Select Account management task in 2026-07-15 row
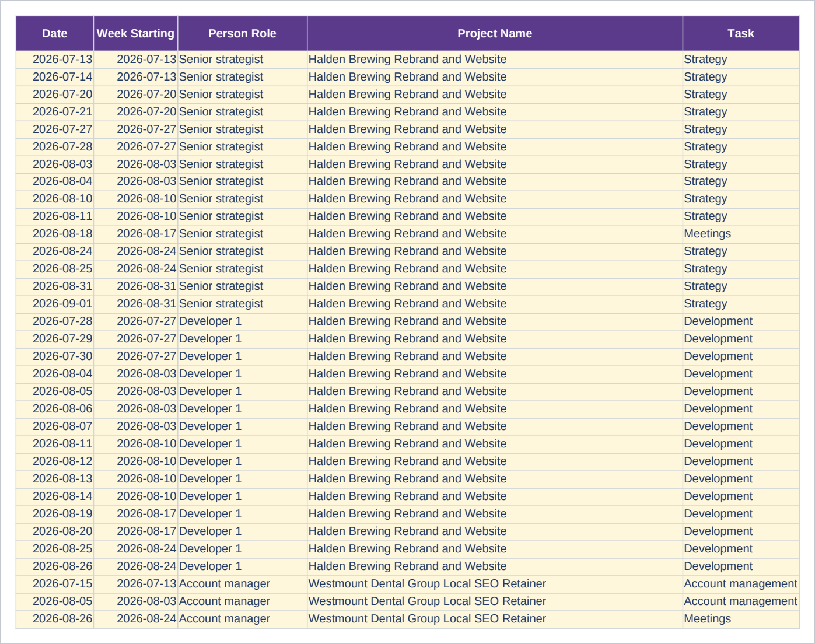The width and height of the screenshot is (815, 644). coord(741,584)
